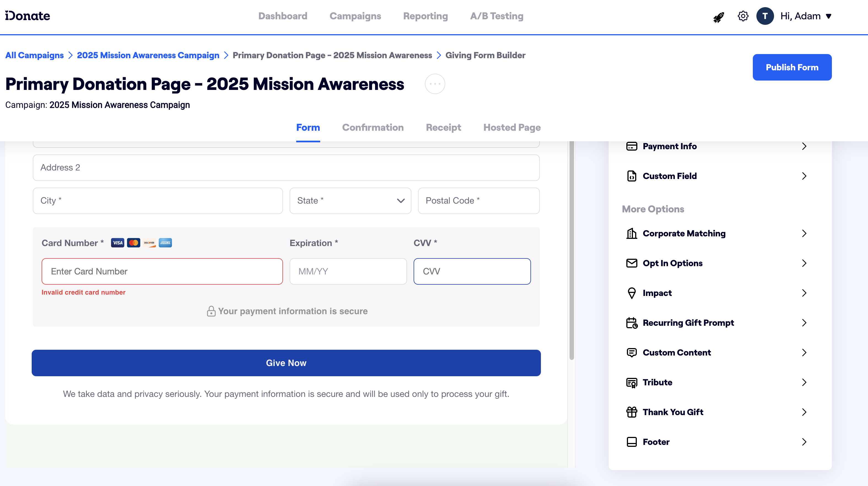868x486 pixels.
Task: Click the Tribute certificate icon
Action: click(x=632, y=383)
